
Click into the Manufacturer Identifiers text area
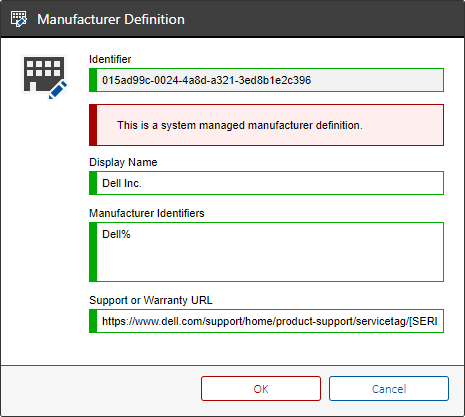[x=270, y=252]
